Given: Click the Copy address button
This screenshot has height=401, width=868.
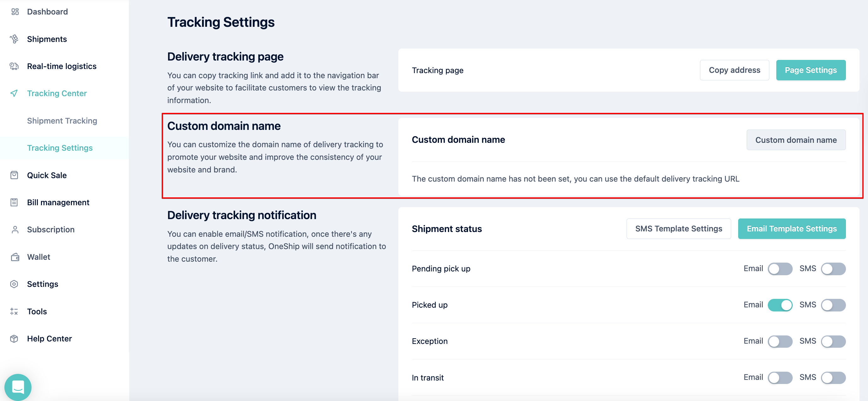Looking at the screenshot, I should click(734, 70).
